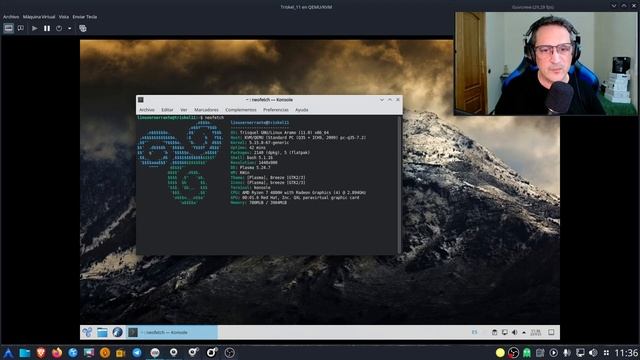This screenshot has width=640, height=360.
Task: Launch Firefox from host taskbar
Action: pos(57,353)
